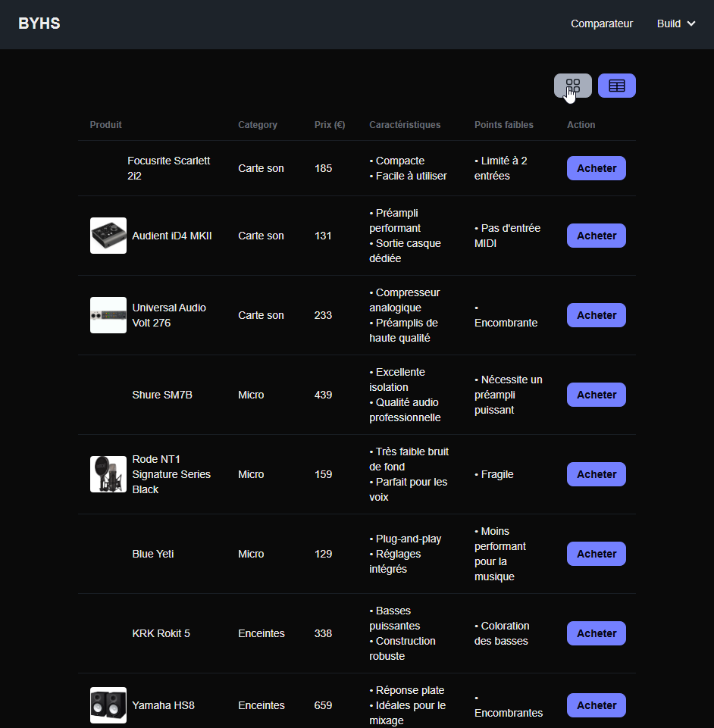Image resolution: width=714 pixels, height=728 pixels.
Task: Open the Yamaha HS8 product thumbnail
Action: 108,705
